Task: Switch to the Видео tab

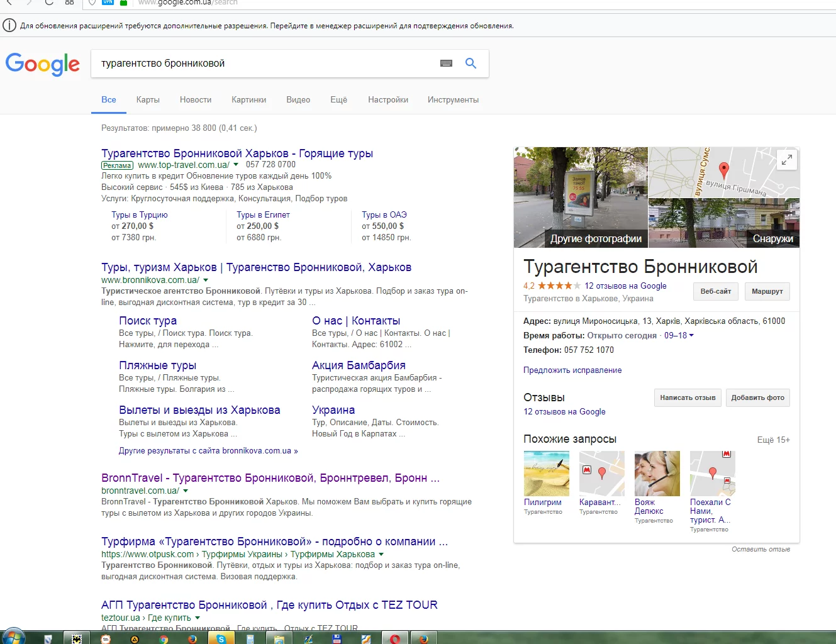Action: (x=298, y=99)
